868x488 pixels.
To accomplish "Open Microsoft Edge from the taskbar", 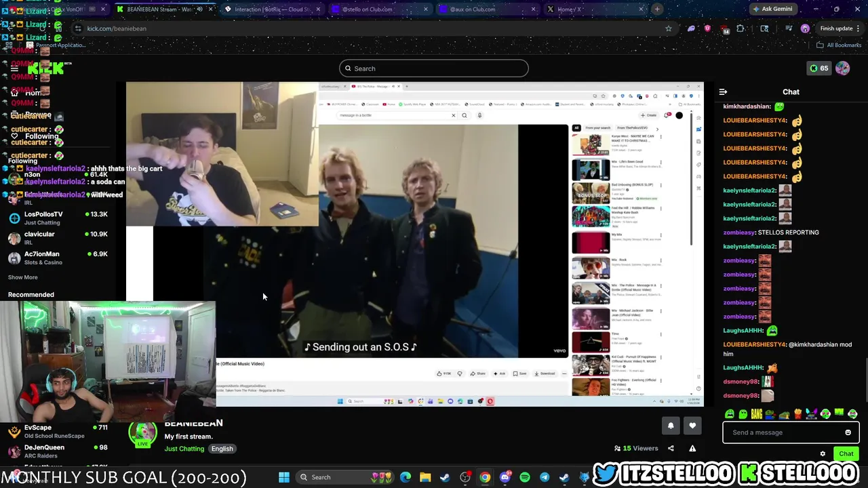I will click(406, 477).
